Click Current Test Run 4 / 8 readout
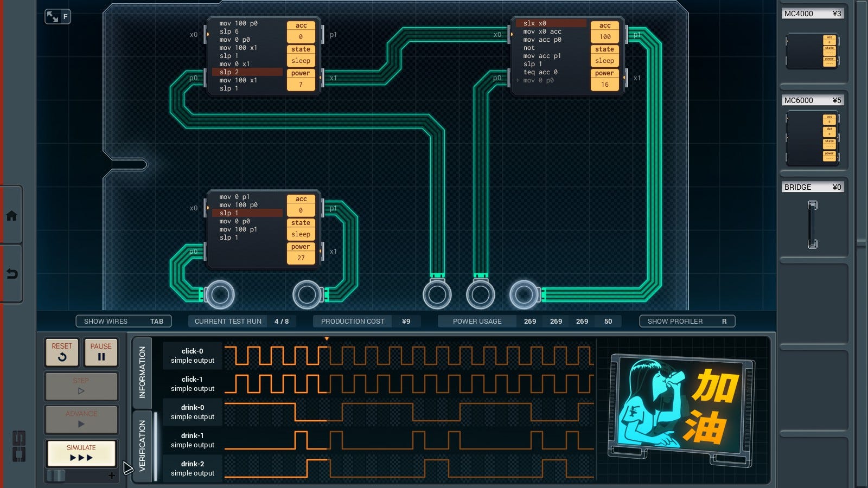 [242, 322]
